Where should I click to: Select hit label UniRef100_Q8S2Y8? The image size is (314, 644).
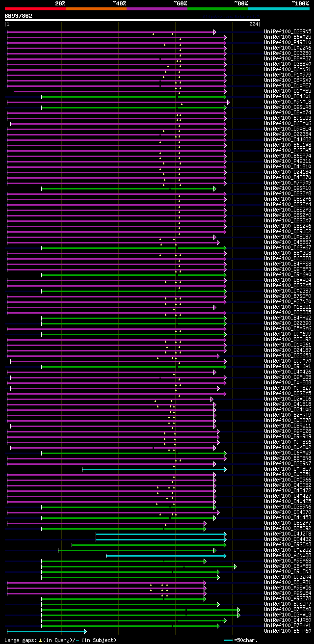point(288,193)
